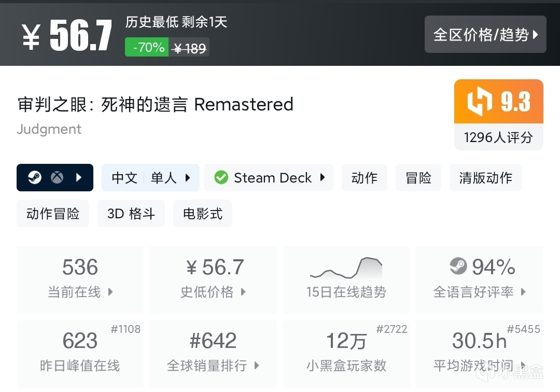Click the Xiaoheihe score logo icon
The width and height of the screenshot is (560, 392).
(478, 102)
